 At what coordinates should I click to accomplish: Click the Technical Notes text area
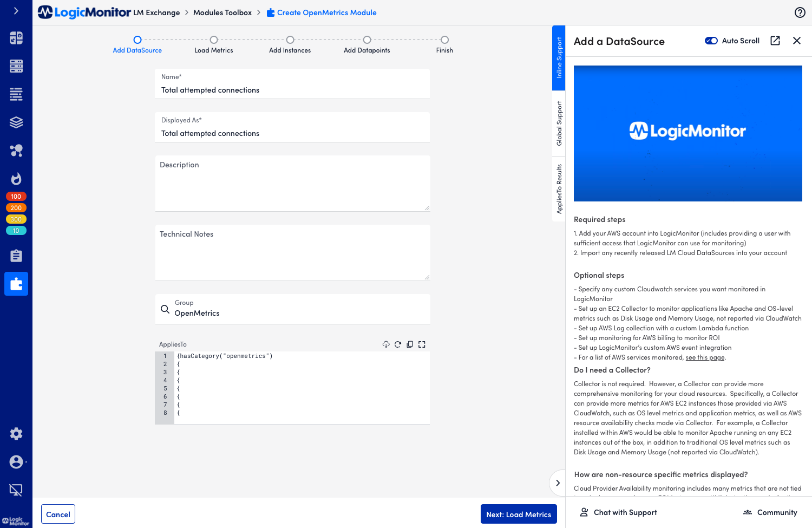292,253
